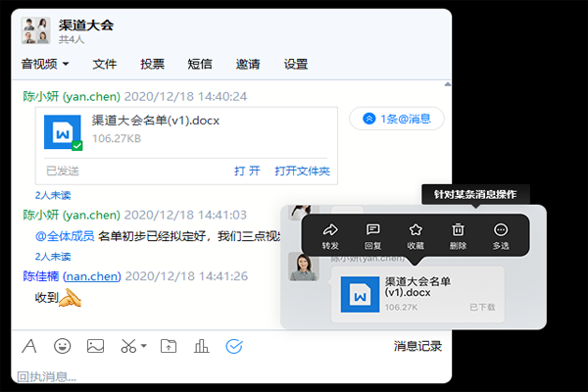Expand the 1条@消息 notification pill

click(x=397, y=119)
